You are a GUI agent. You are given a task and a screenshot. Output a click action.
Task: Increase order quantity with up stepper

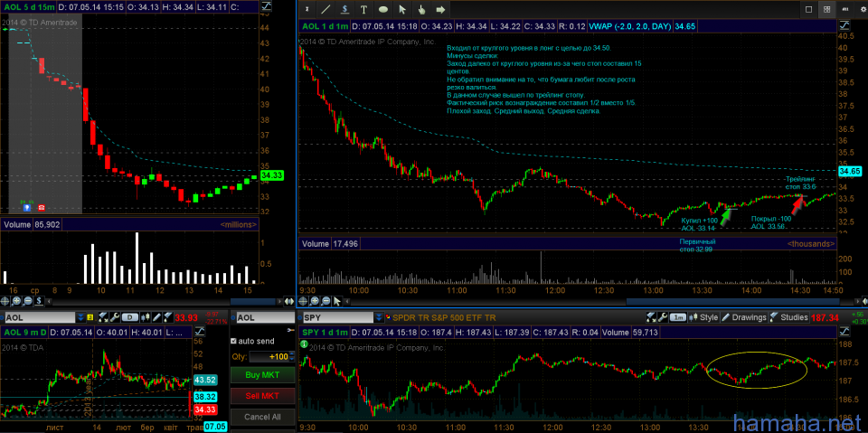click(x=292, y=353)
